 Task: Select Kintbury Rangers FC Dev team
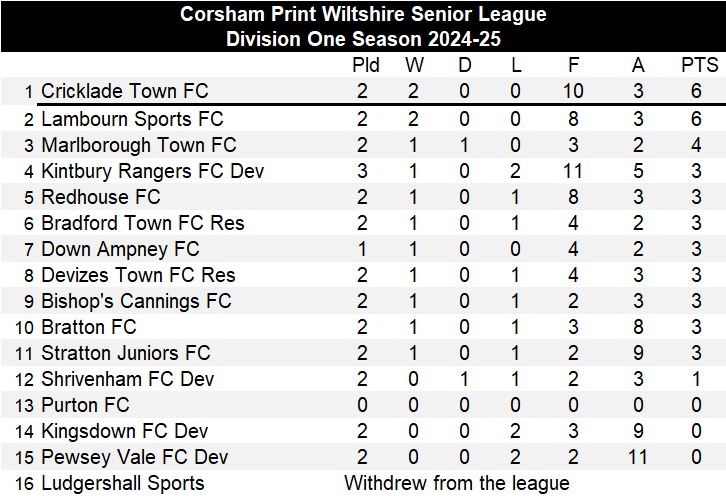tap(152, 172)
